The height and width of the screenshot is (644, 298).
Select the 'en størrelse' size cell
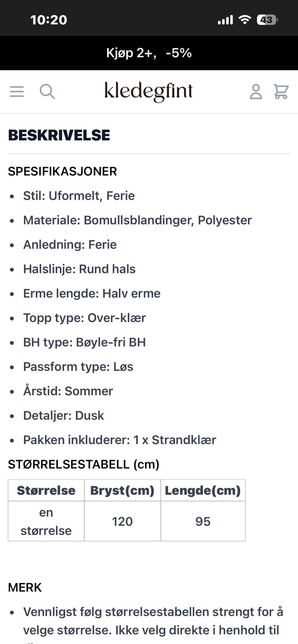coord(46,521)
